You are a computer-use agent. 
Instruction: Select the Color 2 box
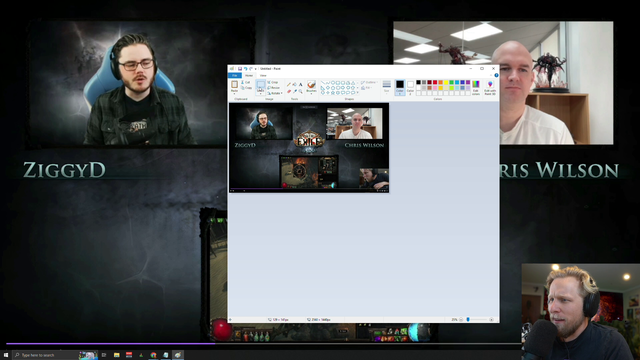coord(410,88)
